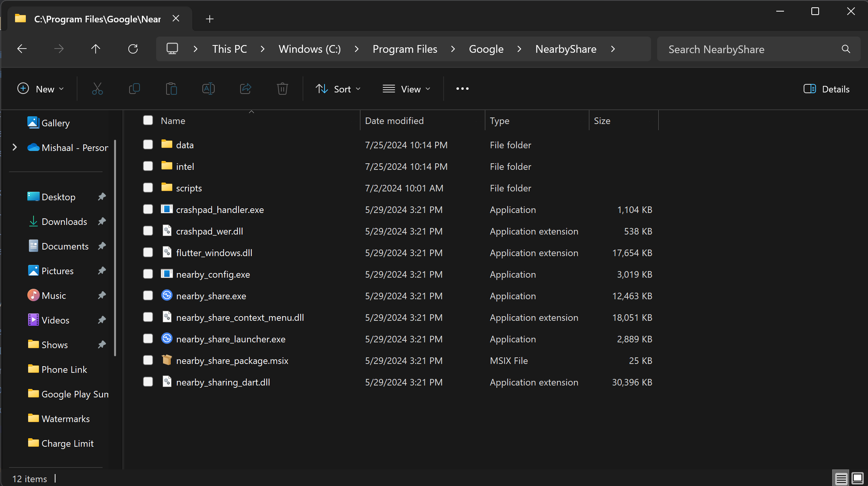Click the View options icon
This screenshot has width=868, height=486.
click(407, 89)
